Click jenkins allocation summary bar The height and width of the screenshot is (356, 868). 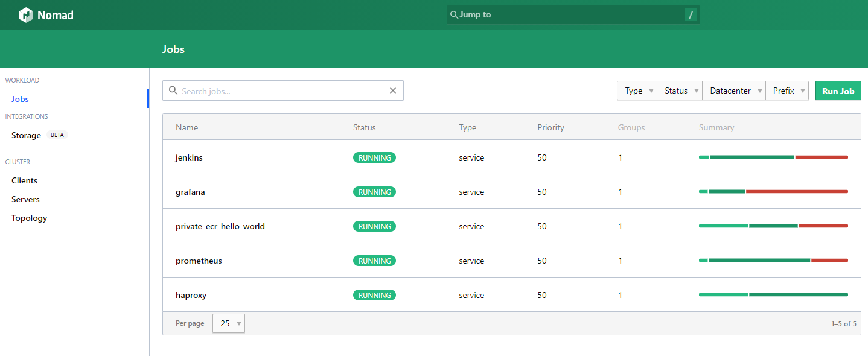point(773,157)
